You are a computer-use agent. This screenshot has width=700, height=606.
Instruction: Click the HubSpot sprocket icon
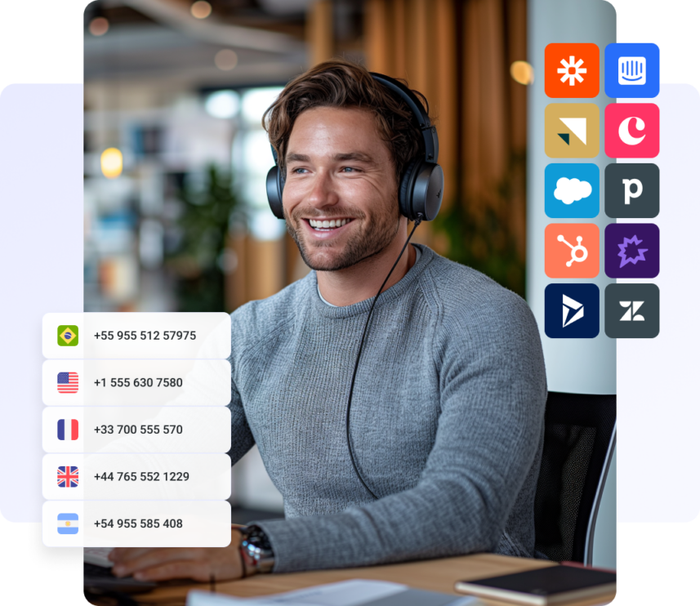pyautogui.click(x=572, y=251)
